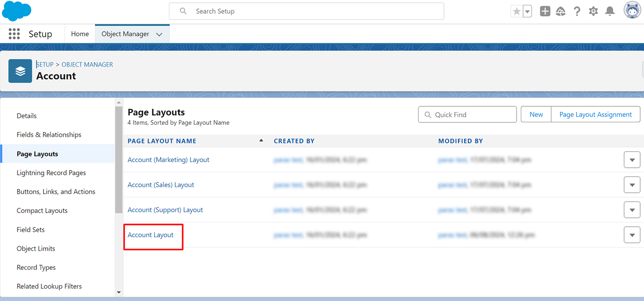Open the global actions plus icon
The height and width of the screenshot is (301, 644).
pos(545,11)
